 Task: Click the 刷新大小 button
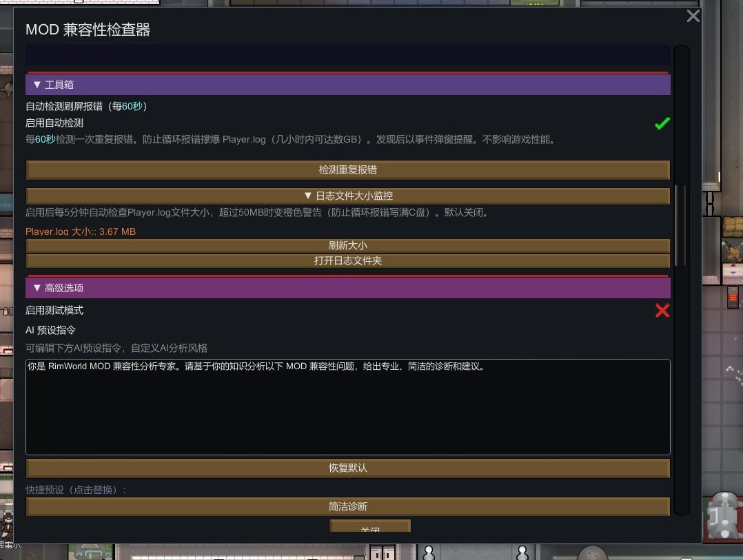click(x=348, y=246)
